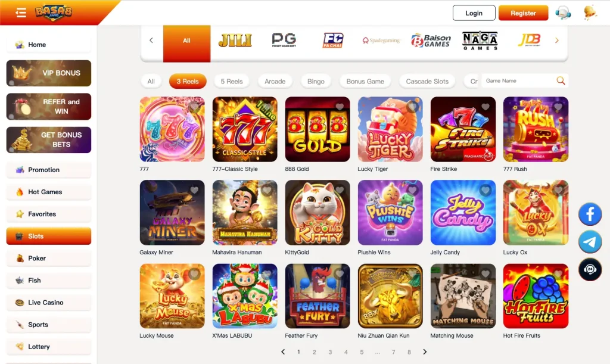Switch to the 5 Reels filter tab
Screen dimensions: 610x364
point(232,81)
